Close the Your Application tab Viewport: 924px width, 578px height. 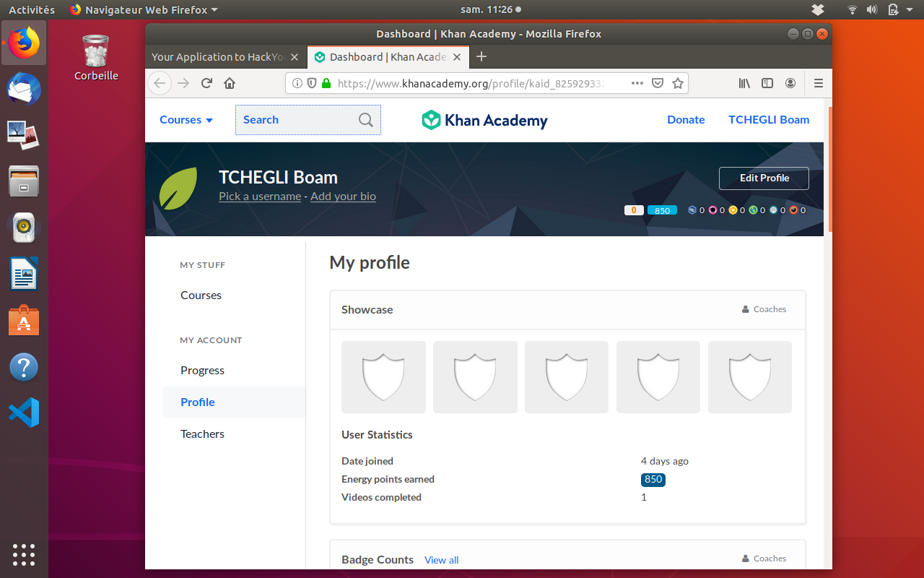pyautogui.click(x=295, y=57)
